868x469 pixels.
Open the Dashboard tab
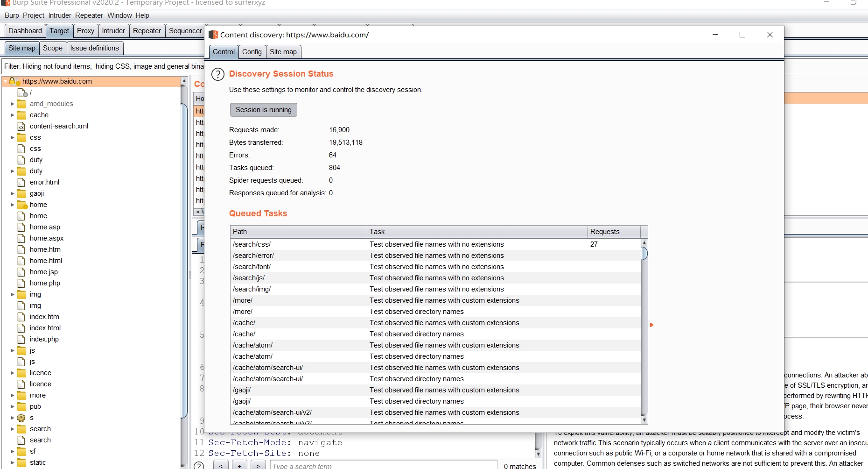(25, 31)
